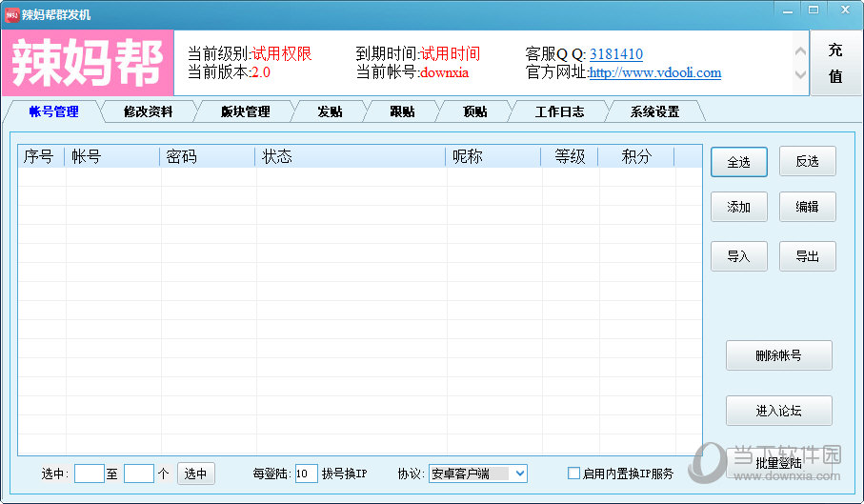The image size is (864, 504).
Task: Click the 积分 column header
Action: [636, 156]
